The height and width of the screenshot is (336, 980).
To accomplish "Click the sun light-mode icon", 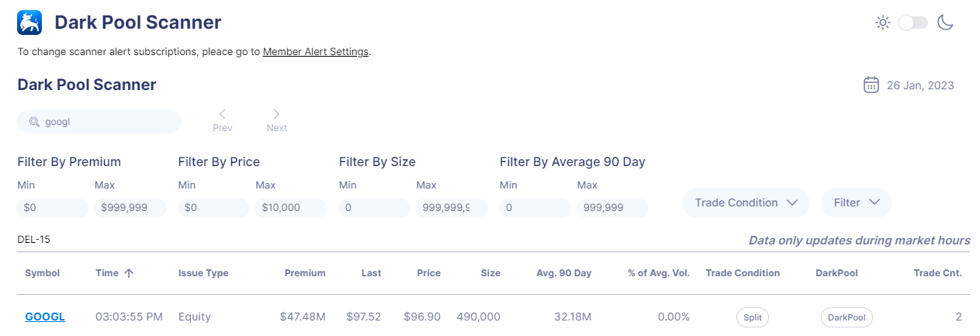I will coord(882,23).
